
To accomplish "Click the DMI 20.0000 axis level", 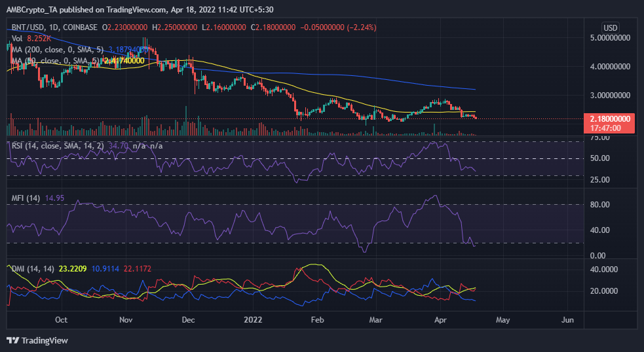I will (x=604, y=291).
